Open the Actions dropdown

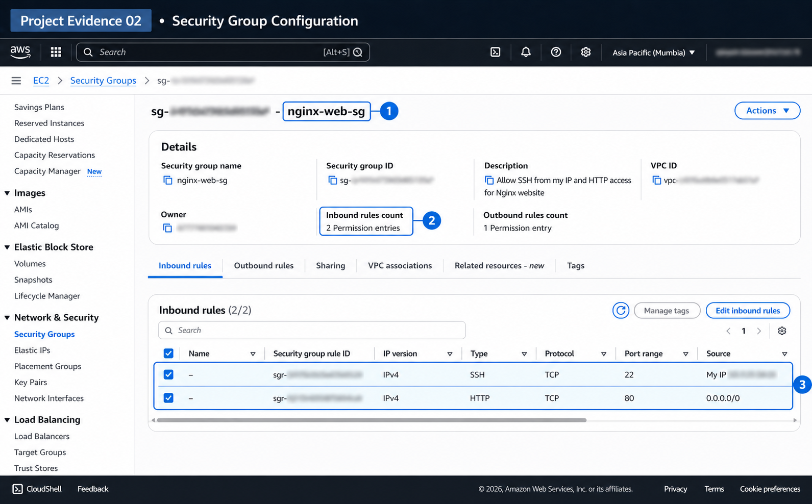coord(767,111)
